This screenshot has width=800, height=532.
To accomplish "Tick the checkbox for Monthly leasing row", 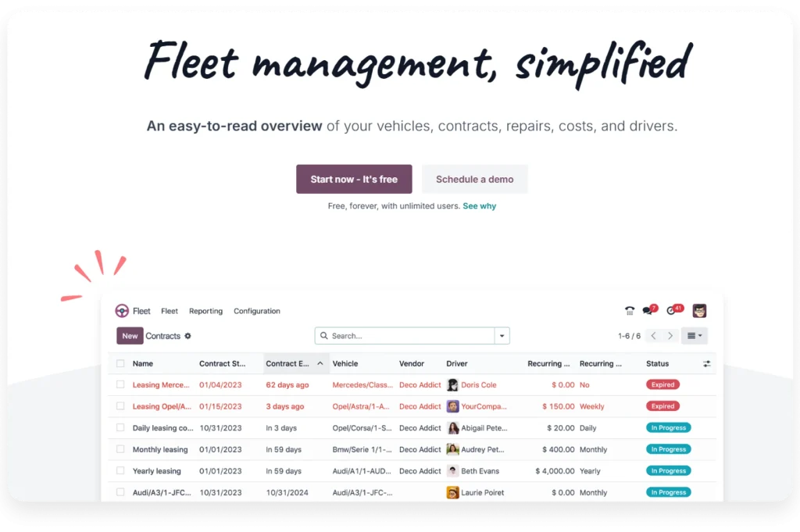I will pyautogui.click(x=119, y=449).
